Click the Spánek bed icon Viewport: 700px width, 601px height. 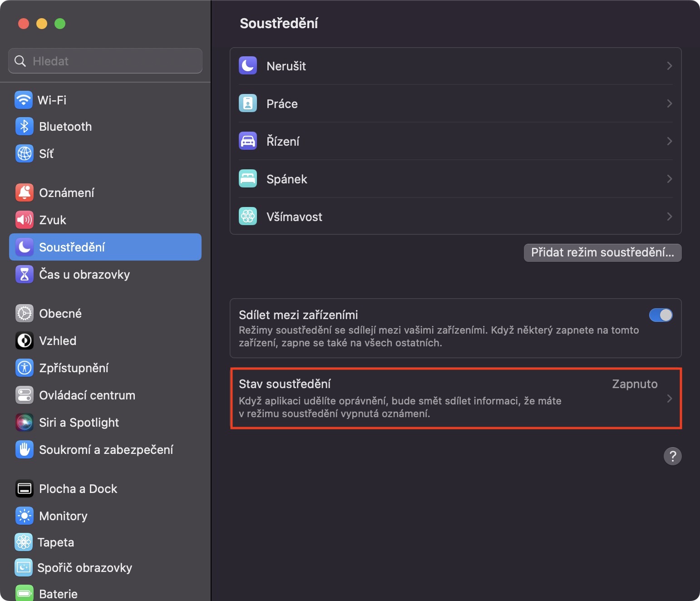click(248, 179)
